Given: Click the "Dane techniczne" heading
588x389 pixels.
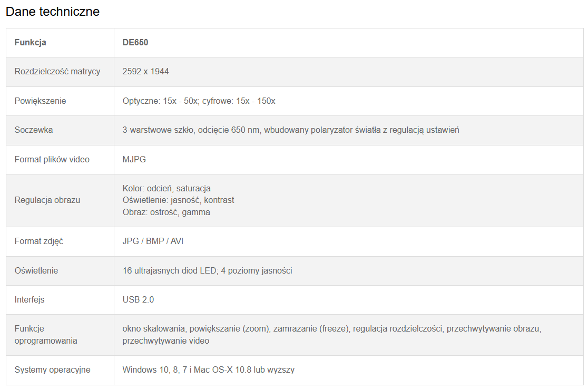Looking at the screenshot, I should pos(53,12).
